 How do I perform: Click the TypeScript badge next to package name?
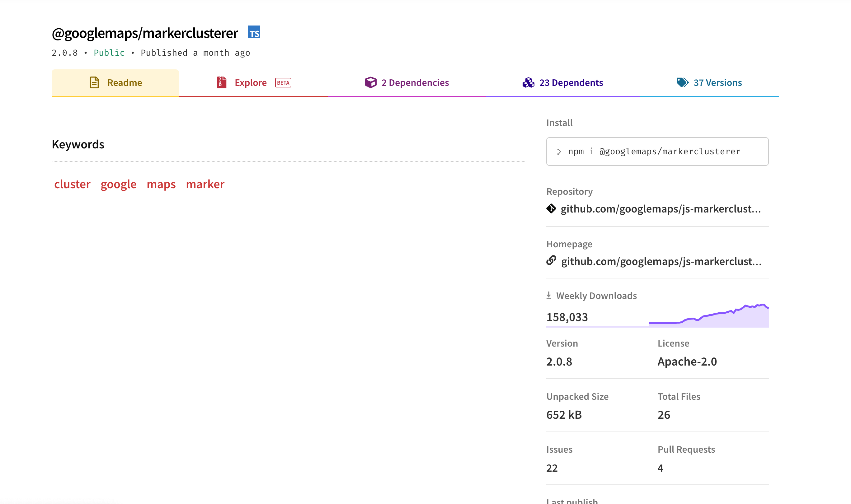click(254, 33)
